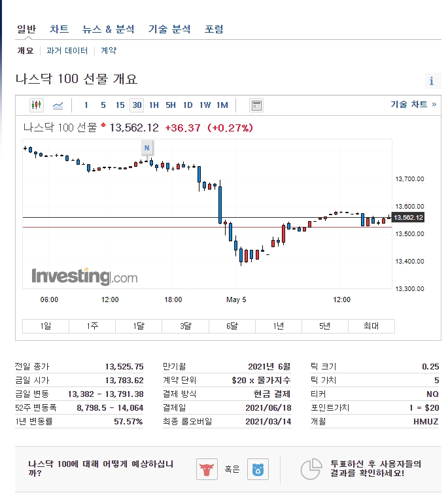This screenshot has height=497, width=448.
Task: Vote bullish with the bull icon
Action: click(207, 469)
